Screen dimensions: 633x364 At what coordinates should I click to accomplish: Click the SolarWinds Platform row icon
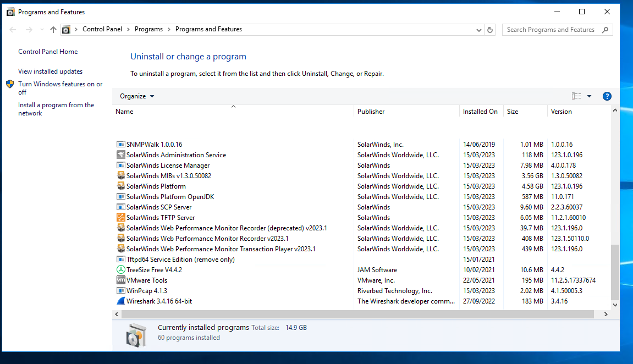[120, 186]
